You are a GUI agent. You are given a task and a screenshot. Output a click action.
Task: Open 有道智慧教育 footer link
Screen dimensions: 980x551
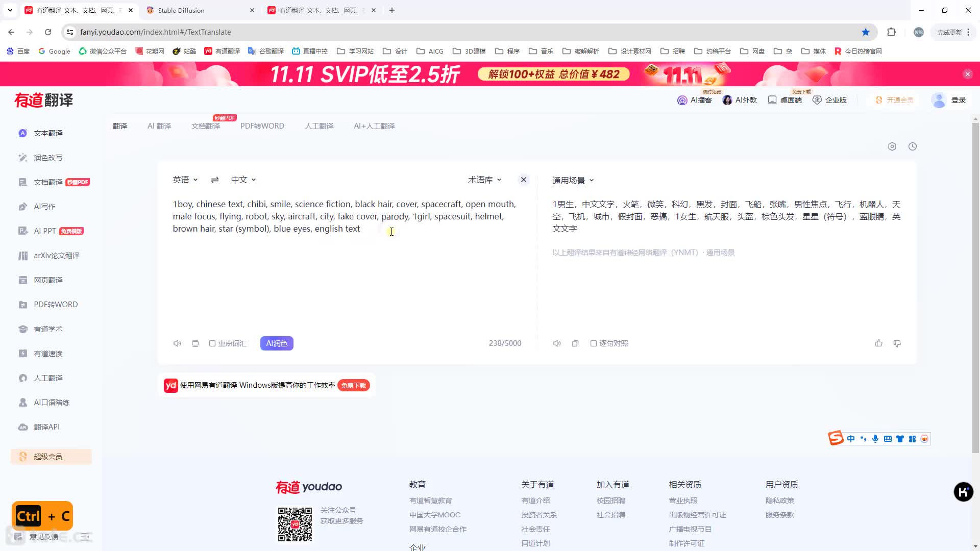[431, 501]
